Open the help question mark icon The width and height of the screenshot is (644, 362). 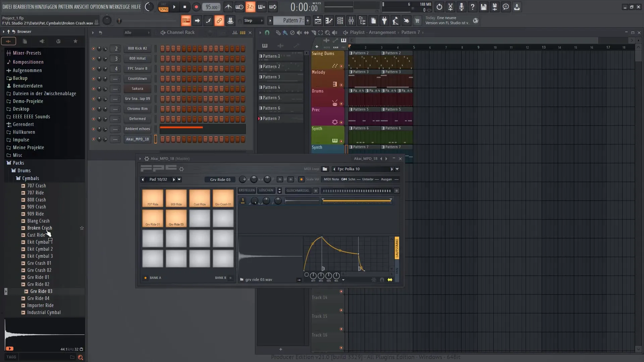tap(473, 7)
